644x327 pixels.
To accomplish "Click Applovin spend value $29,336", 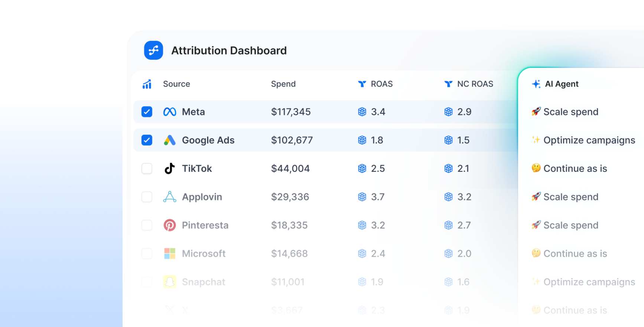I will pyautogui.click(x=290, y=197).
